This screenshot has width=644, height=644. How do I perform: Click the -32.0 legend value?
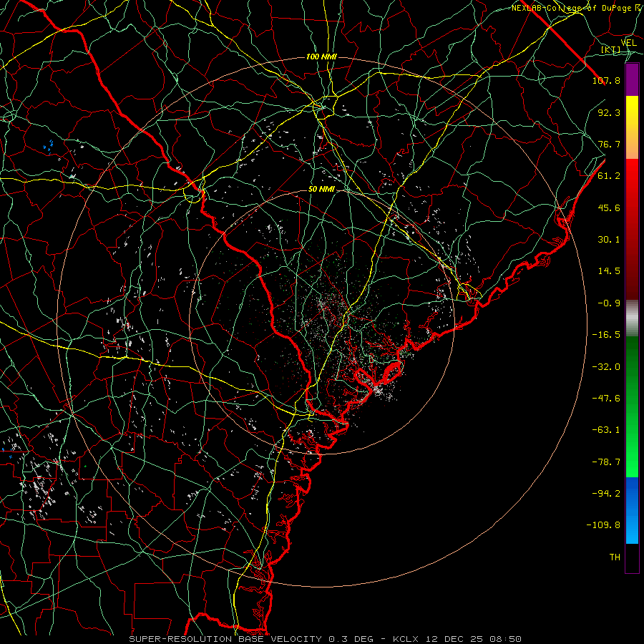coord(606,367)
